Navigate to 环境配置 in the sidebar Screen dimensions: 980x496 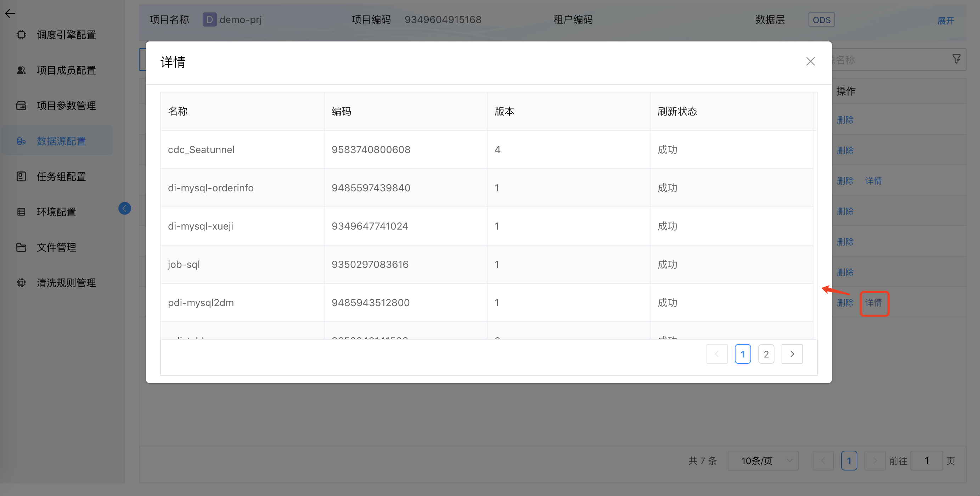[56, 212]
